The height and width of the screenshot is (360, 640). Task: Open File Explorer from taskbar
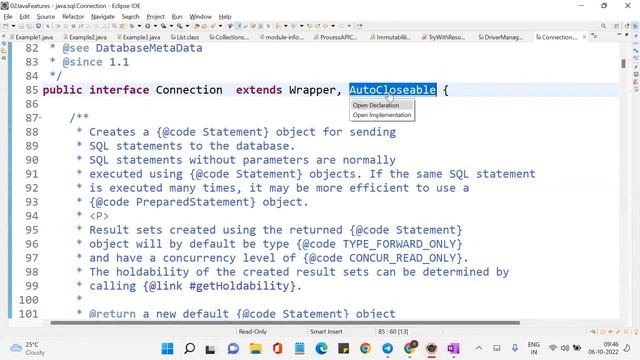click(256, 349)
